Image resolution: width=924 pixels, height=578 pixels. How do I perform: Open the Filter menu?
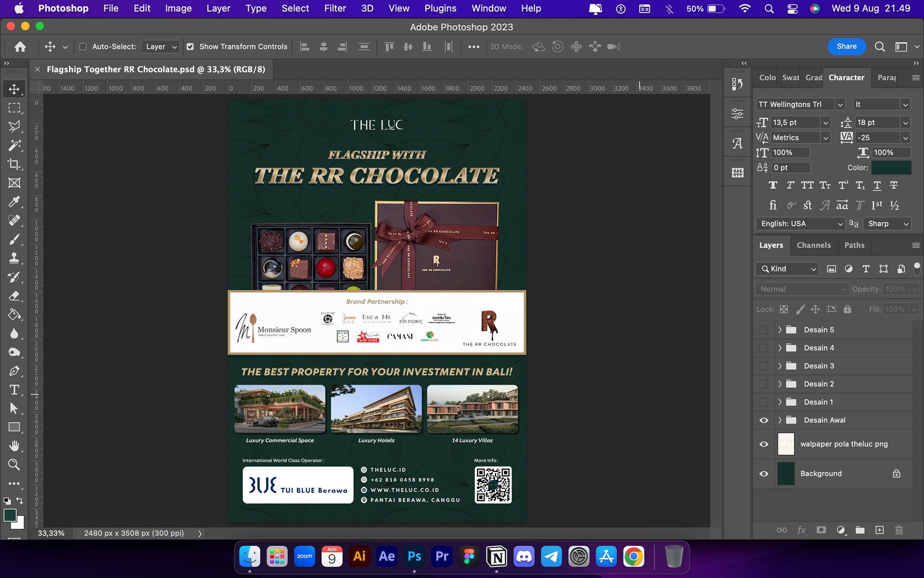coord(334,8)
